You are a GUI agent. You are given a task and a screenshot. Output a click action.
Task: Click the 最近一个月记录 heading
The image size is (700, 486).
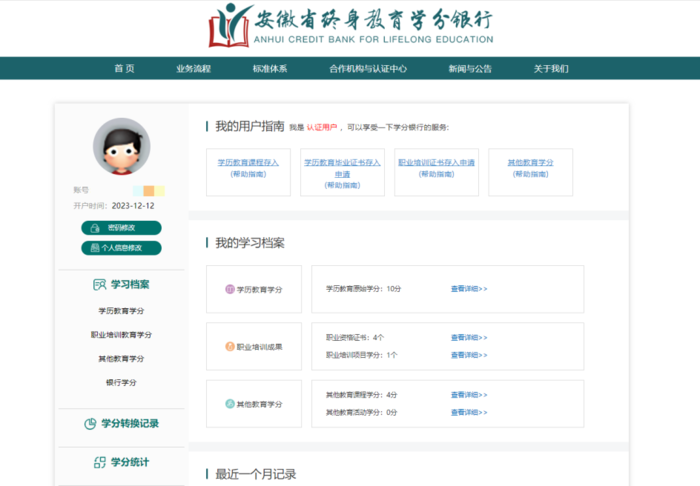pos(255,474)
